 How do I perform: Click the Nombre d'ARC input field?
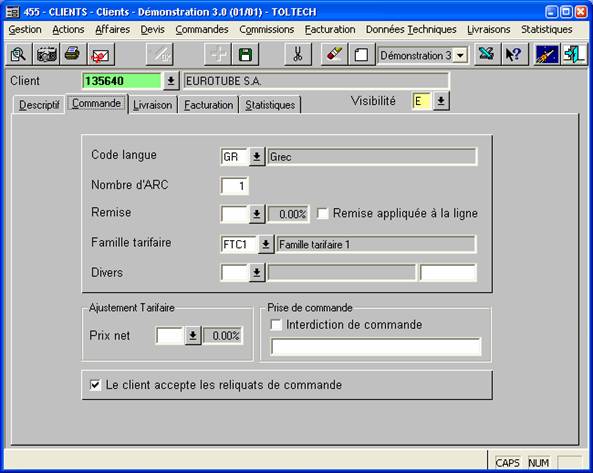tap(234, 186)
